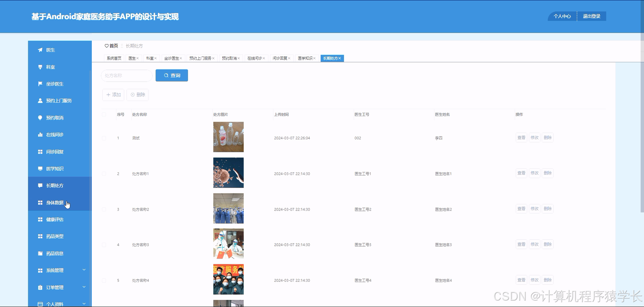644x307 pixels.
Task: Check the row checkbox for 处方名称3
Action: pos(104,245)
